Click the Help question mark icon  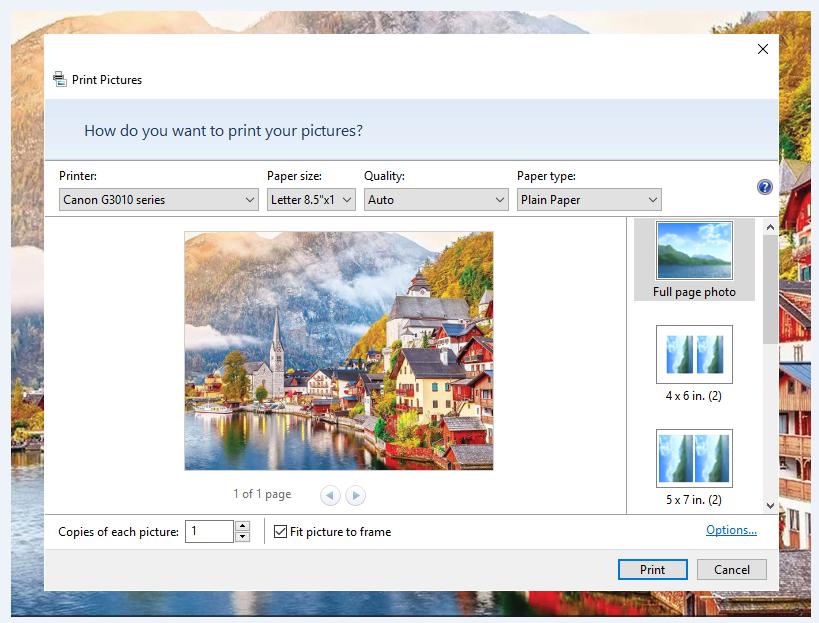click(x=764, y=187)
